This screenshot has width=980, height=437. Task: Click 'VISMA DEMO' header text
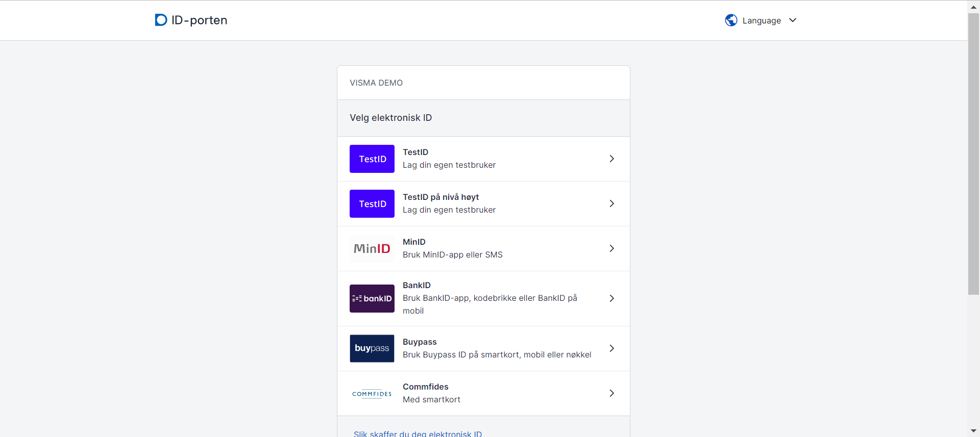click(x=376, y=83)
